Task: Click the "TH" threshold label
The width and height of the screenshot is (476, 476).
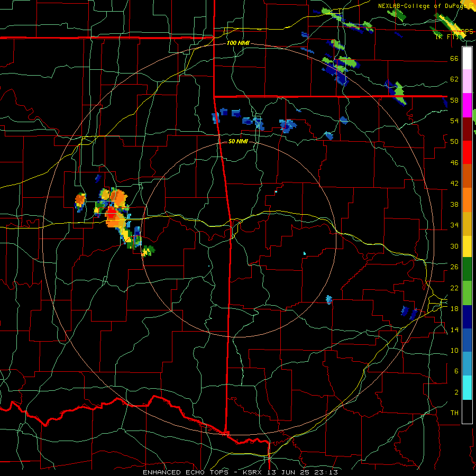Action: tap(454, 413)
